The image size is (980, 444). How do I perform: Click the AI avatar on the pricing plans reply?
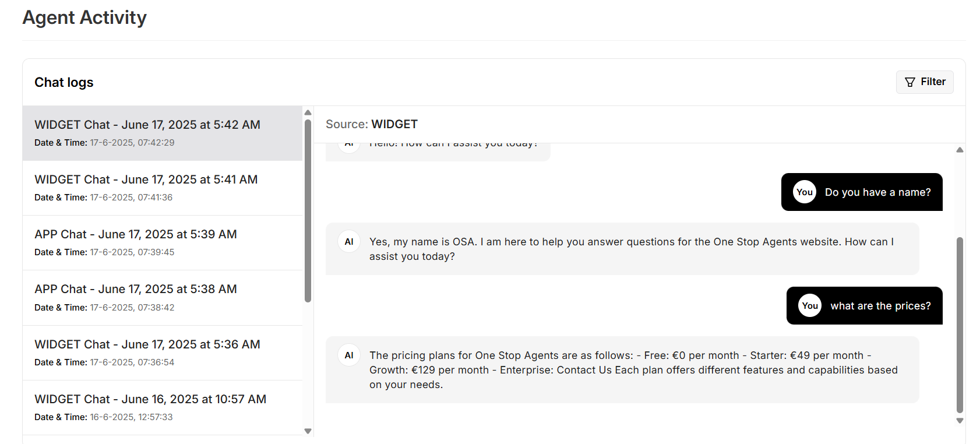(349, 355)
